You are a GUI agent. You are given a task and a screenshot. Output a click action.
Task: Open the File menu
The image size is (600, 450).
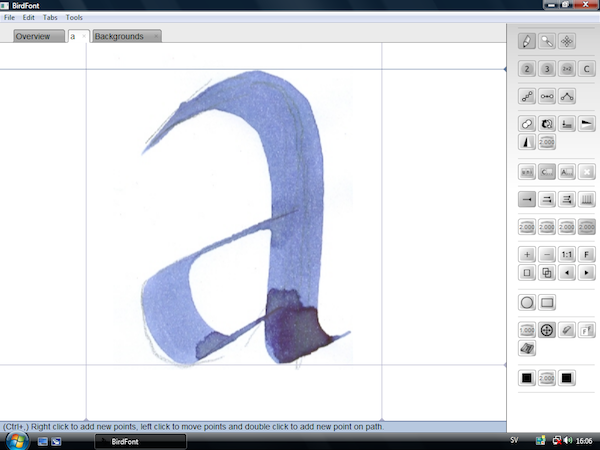tap(9, 18)
